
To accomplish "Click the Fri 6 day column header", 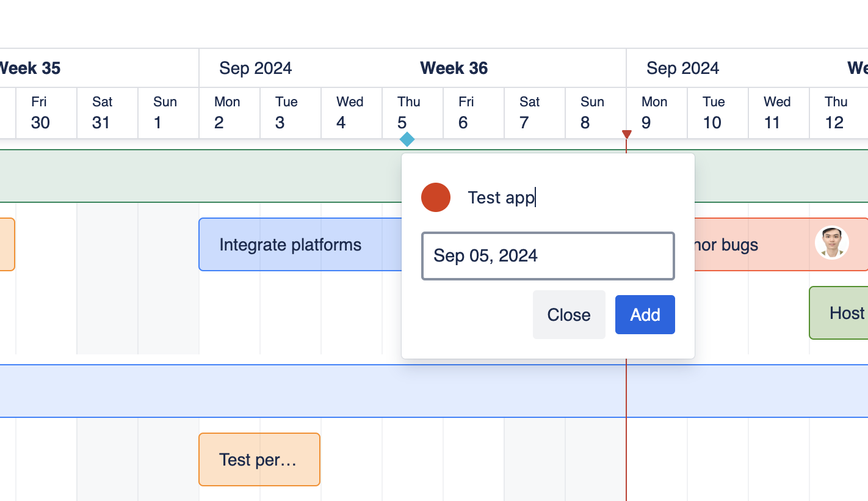I will [x=474, y=113].
